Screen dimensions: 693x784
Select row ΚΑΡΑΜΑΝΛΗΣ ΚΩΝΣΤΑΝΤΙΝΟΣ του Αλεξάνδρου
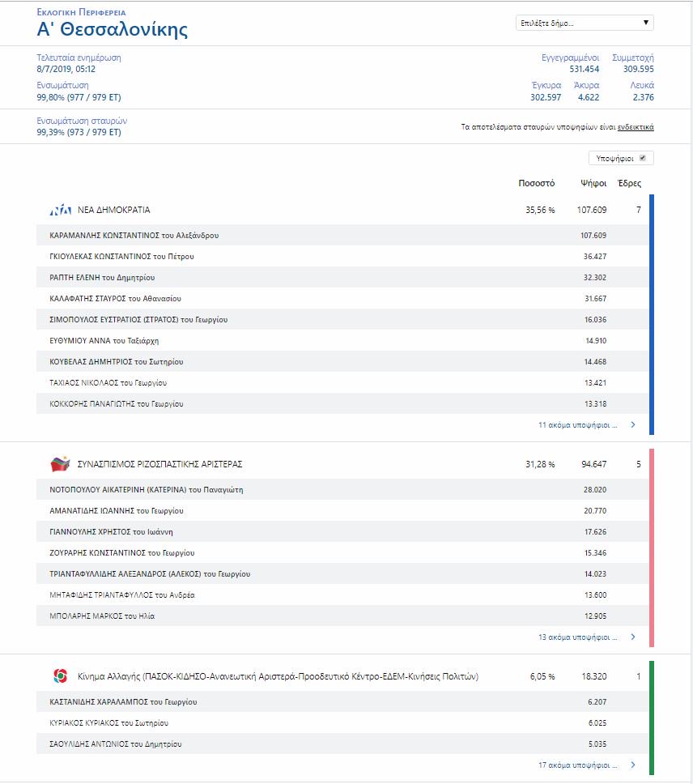click(342, 235)
